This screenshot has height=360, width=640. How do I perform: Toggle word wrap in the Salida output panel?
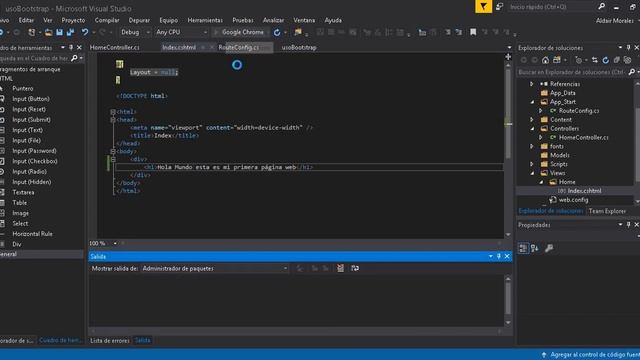point(355,268)
